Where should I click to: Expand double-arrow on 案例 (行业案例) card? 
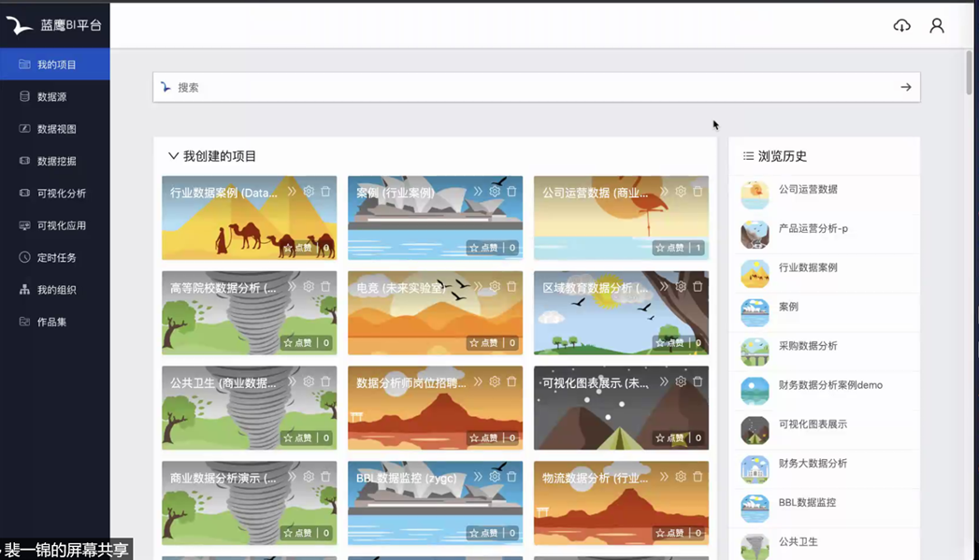tap(478, 192)
